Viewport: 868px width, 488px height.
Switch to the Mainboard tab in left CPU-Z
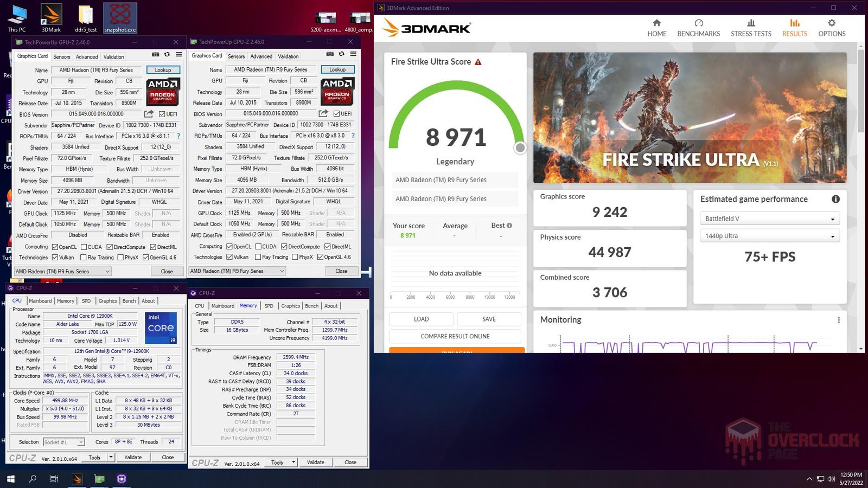click(x=40, y=301)
